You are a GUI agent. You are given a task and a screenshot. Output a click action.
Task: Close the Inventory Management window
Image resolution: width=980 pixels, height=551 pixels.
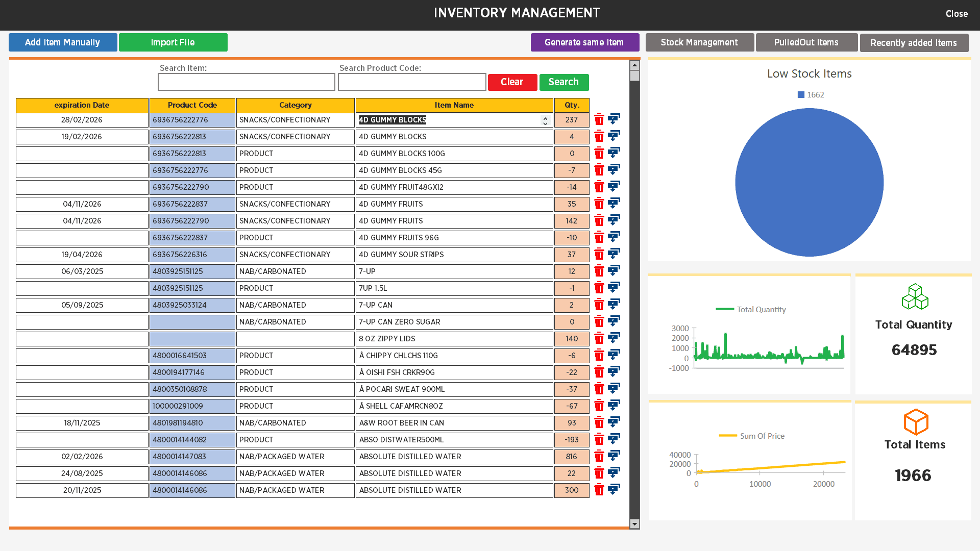coord(957,14)
